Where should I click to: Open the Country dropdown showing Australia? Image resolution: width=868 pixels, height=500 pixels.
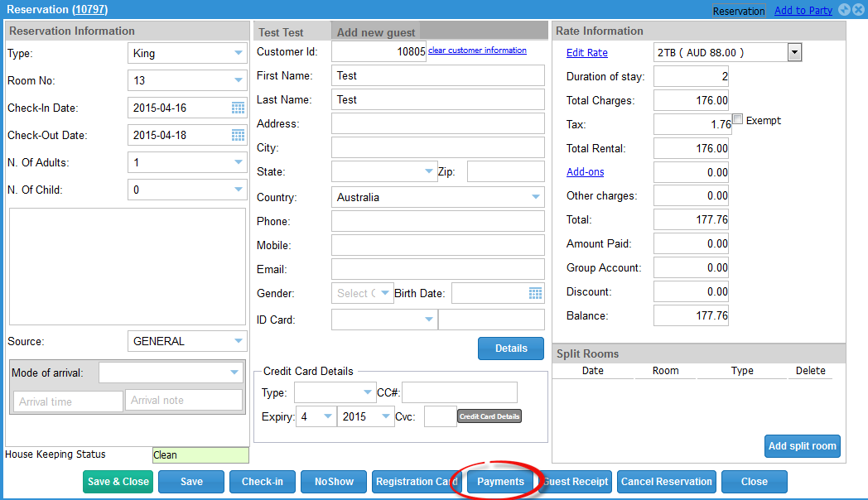click(x=536, y=198)
